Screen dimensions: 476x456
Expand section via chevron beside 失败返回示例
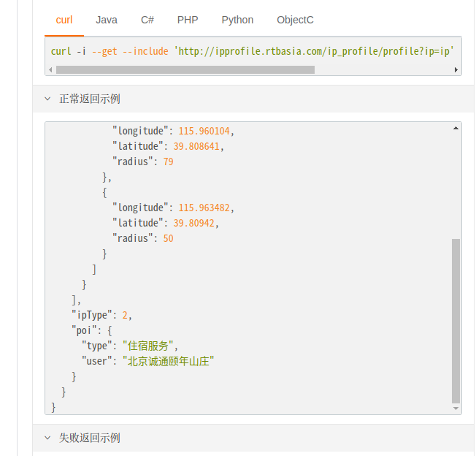[48, 438]
